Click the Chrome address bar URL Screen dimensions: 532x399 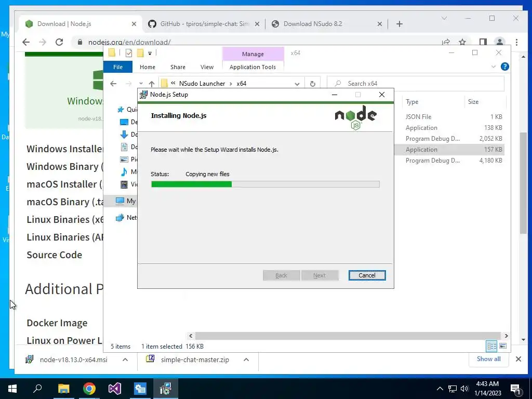(129, 42)
